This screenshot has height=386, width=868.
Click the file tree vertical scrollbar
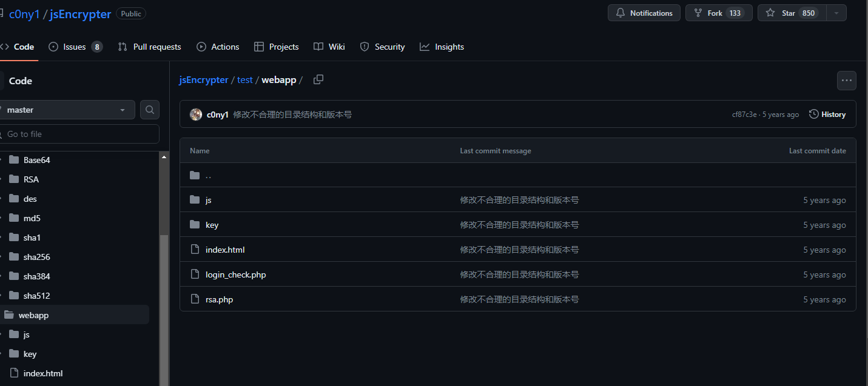tap(164, 310)
